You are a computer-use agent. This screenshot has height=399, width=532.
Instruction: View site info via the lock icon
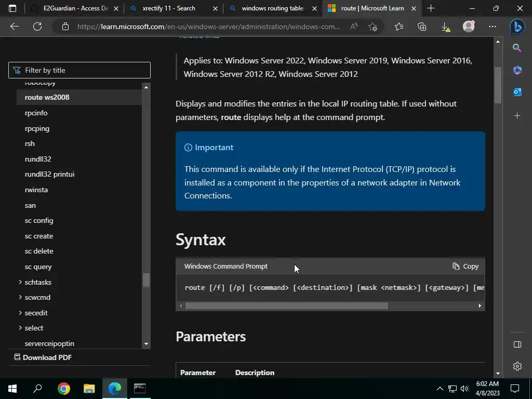(65, 26)
